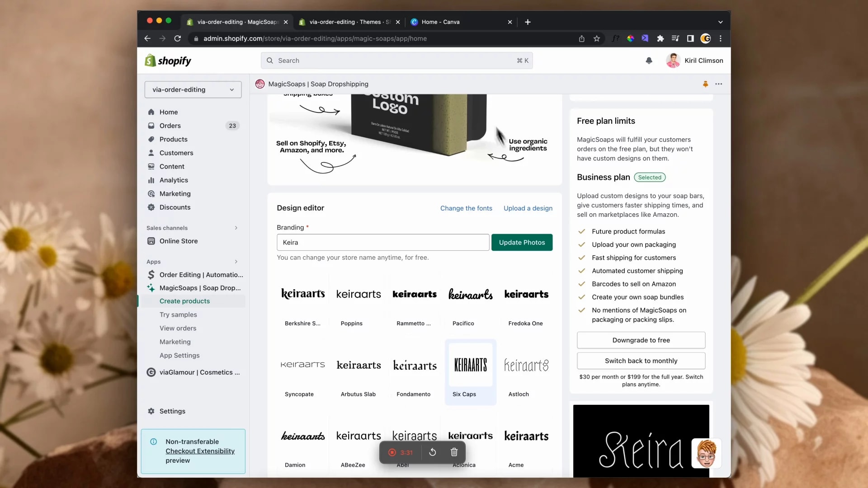Close the Home - Canva tab
Screen dimensions: 868x488
(510, 22)
